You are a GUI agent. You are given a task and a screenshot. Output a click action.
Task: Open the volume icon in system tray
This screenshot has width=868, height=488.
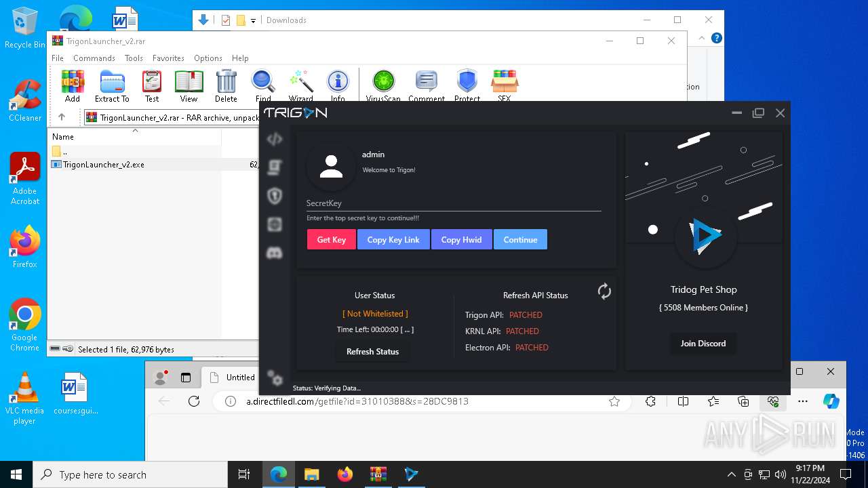tap(781, 474)
